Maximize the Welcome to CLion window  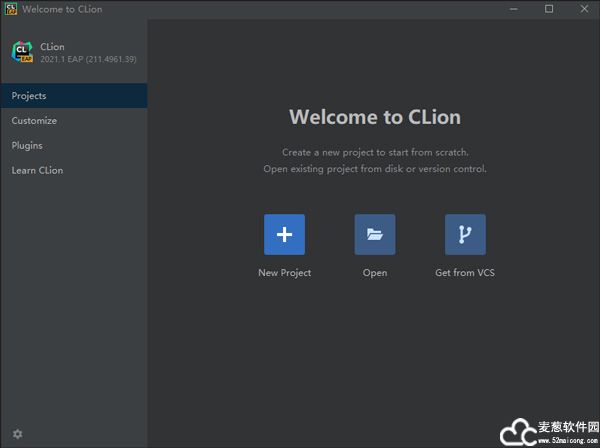pos(549,9)
